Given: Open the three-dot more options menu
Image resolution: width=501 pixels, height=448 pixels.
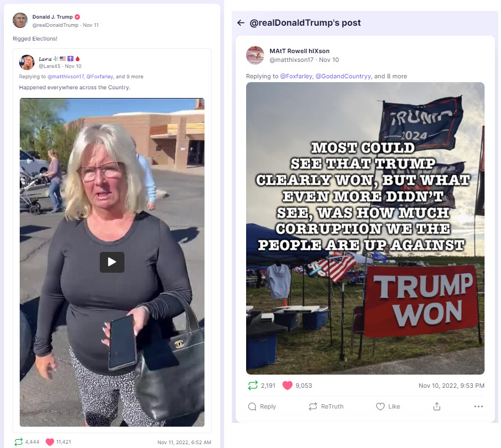Looking at the screenshot, I should (x=479, y=406).
